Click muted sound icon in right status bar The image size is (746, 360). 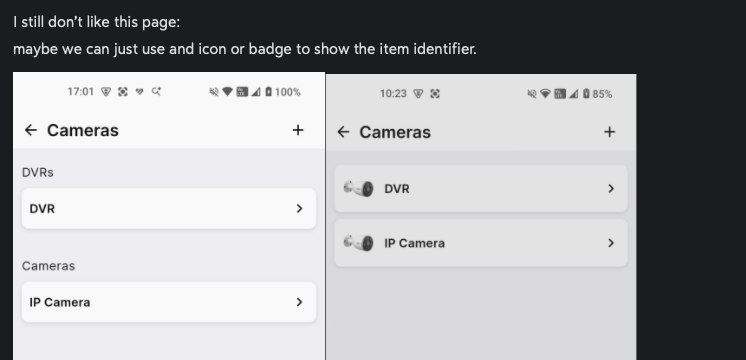click(532, 94)
